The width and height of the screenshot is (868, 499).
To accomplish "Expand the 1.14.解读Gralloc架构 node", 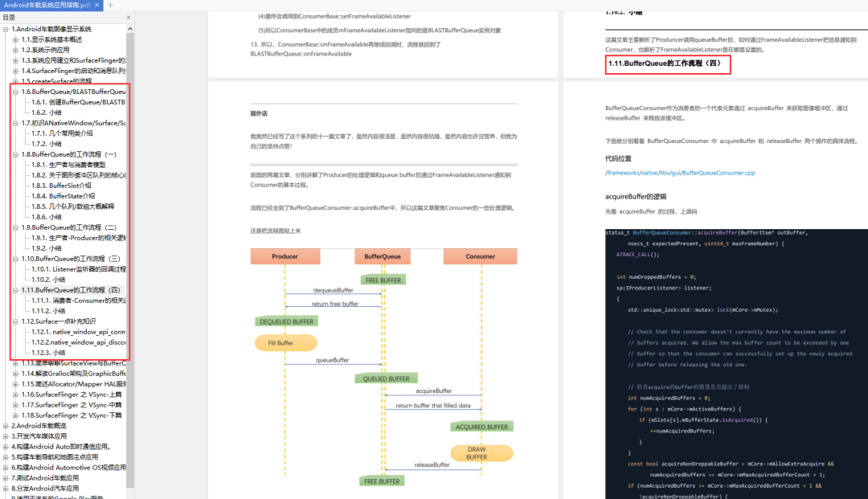I will (x=15, y=374).
